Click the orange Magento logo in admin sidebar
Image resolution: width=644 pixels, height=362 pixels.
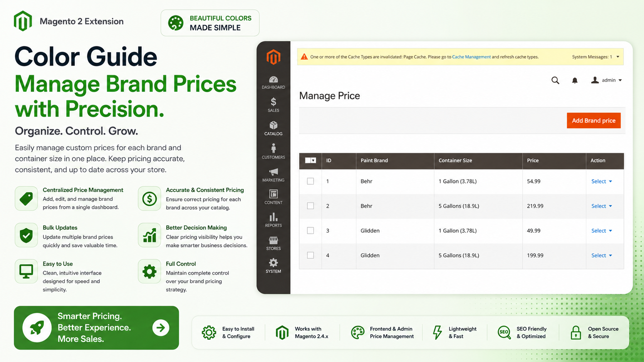(273, 57)
